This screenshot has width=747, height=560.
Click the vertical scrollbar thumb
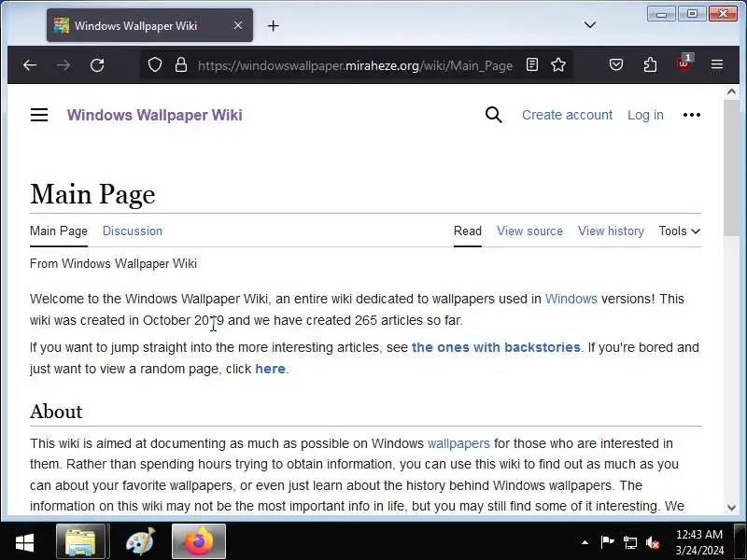pos(732,167)
